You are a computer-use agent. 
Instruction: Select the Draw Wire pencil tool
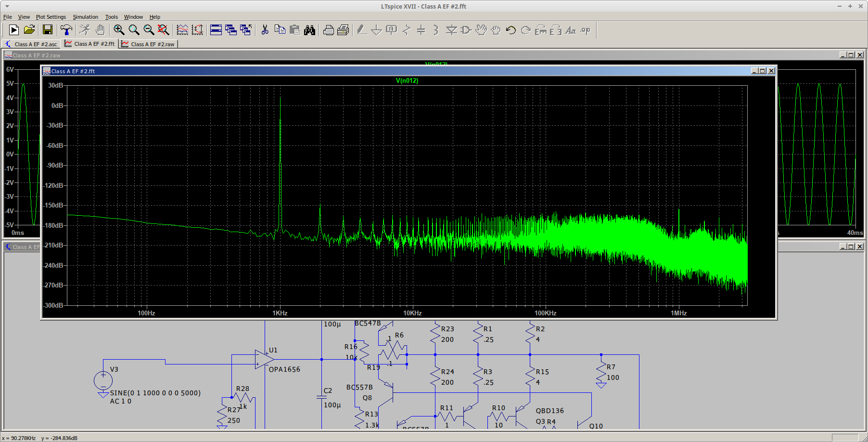pos(362,30)
